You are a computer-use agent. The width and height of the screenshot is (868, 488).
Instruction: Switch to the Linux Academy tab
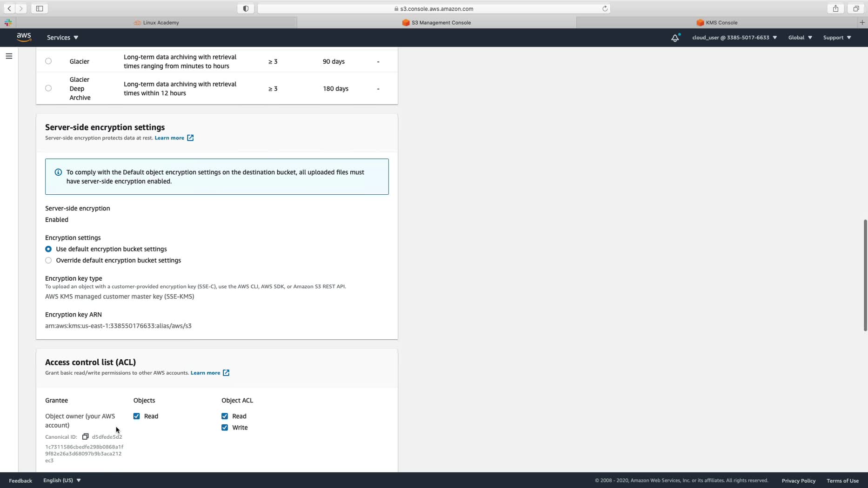[156, 22]
